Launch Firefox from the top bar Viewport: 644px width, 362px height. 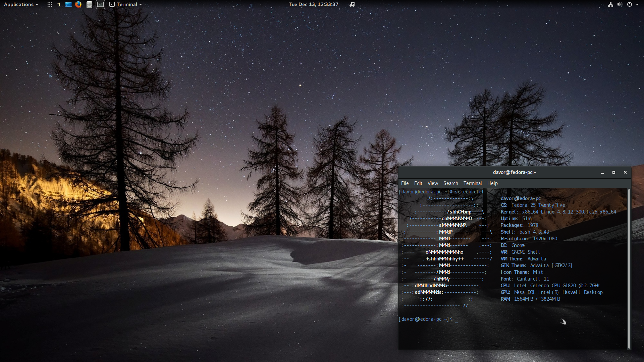click(x=78, y=4)
